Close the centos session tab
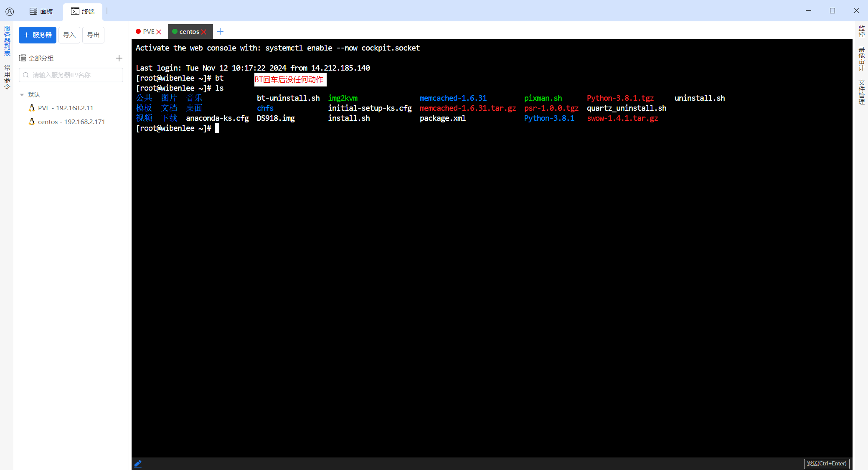 tap(204, 32)
